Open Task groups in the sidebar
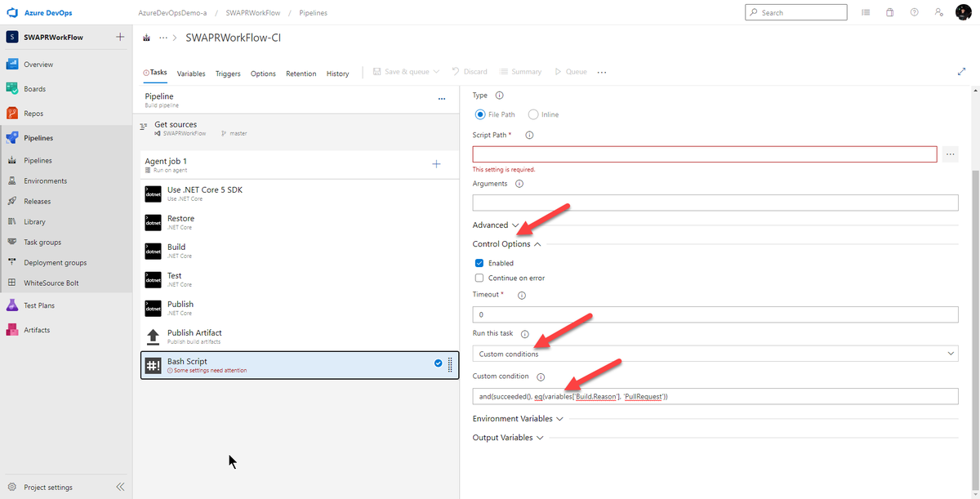The image size is (980, 499). (x=42, y=243)
